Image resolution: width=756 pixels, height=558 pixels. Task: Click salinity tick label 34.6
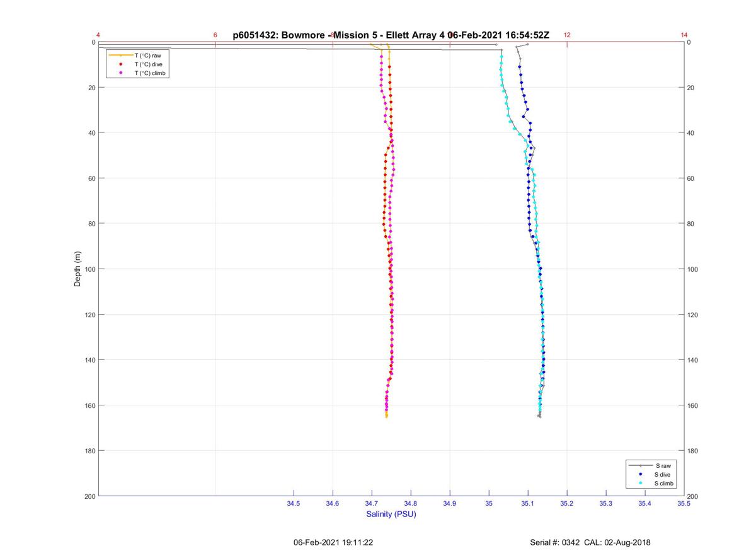(333, 503)
